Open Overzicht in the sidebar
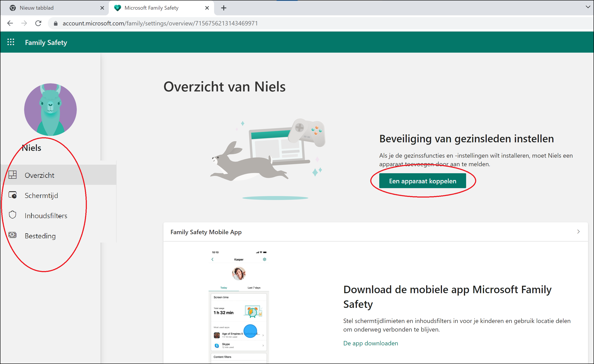Screen dimensions: 594x364 point(59,175)
